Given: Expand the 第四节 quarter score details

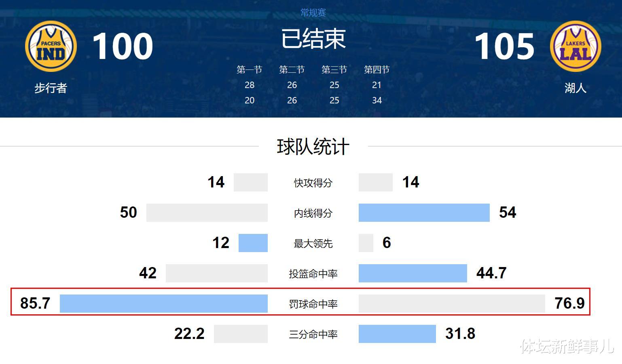Looking at the screenshot, I should [x=377, y=69].
